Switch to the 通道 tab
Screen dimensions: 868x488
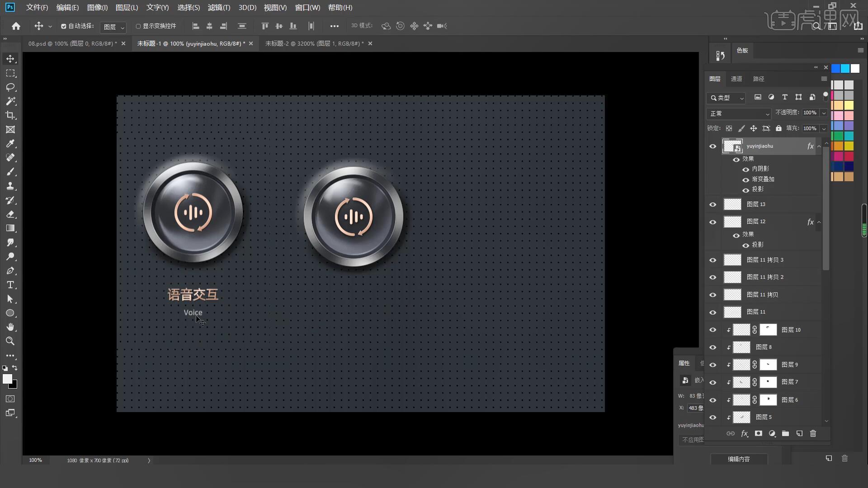pos(736,79)
